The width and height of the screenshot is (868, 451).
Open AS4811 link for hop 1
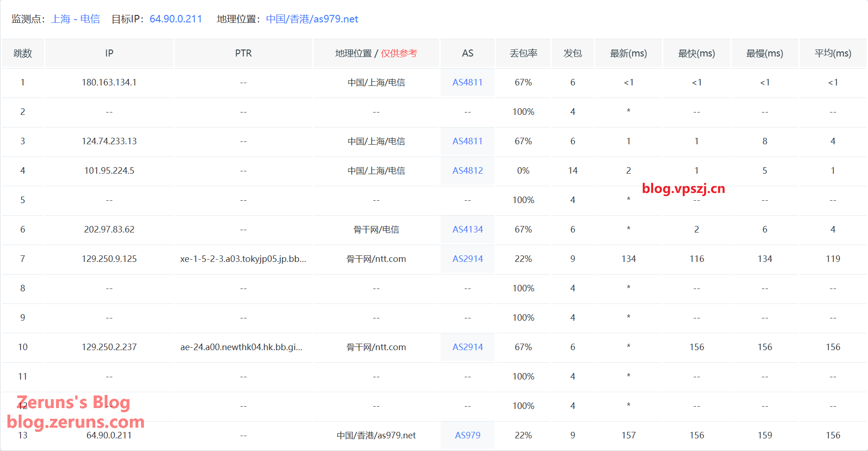click(x=467, y=83)
